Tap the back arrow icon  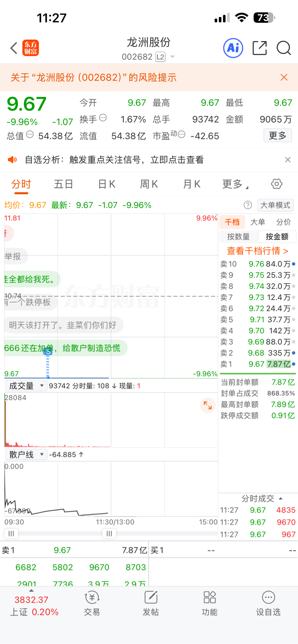tap(14, 48)
